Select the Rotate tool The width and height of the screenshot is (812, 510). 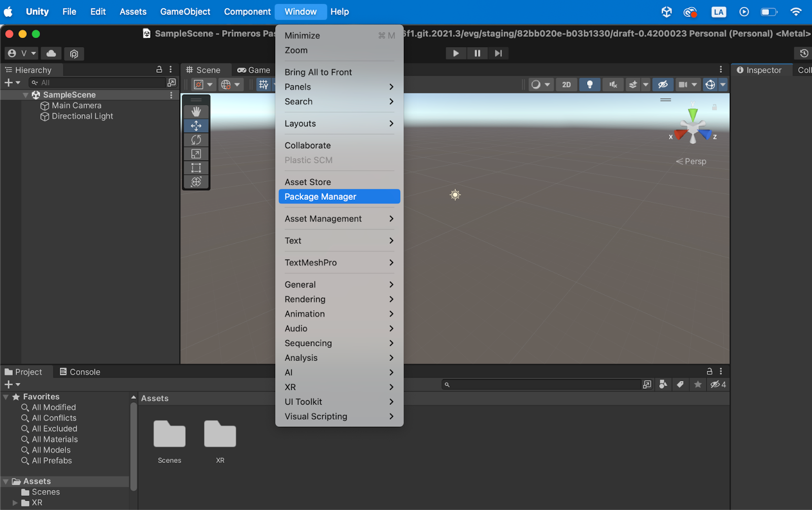coord(196,140)
